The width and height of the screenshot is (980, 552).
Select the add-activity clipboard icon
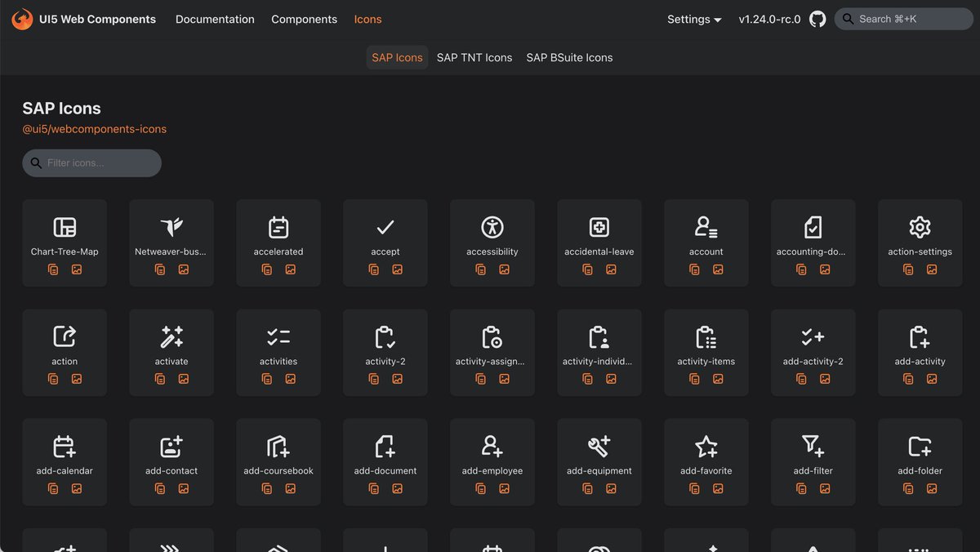920,336
